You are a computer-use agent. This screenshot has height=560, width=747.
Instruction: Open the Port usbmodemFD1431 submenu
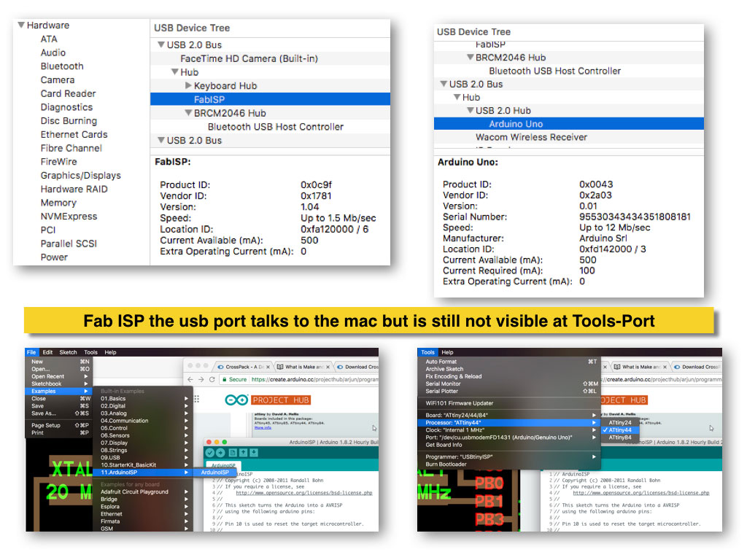508,437
